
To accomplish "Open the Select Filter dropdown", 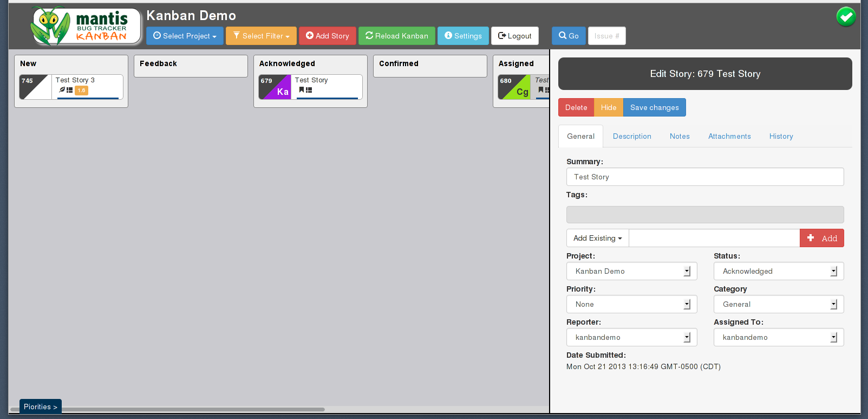I will click(261, 36).
